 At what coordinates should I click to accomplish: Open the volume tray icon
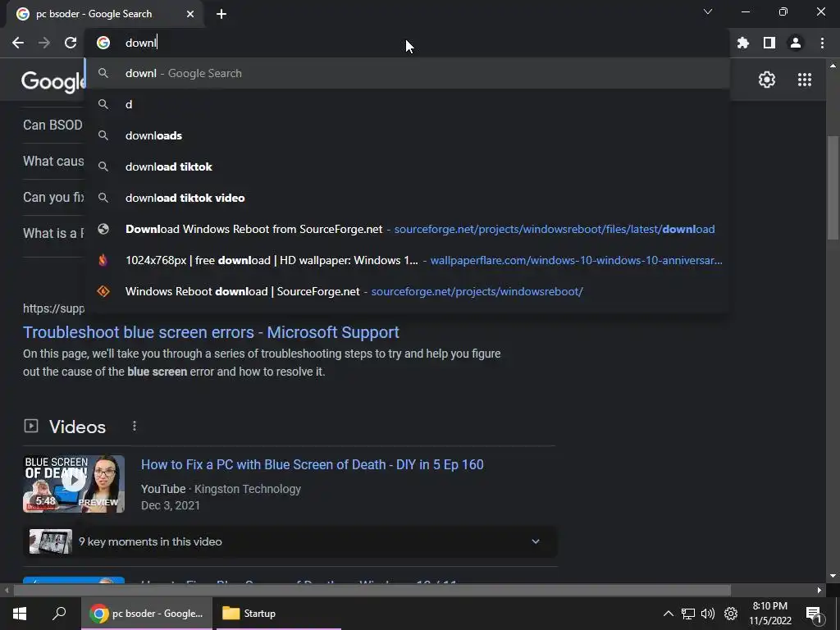708,614
